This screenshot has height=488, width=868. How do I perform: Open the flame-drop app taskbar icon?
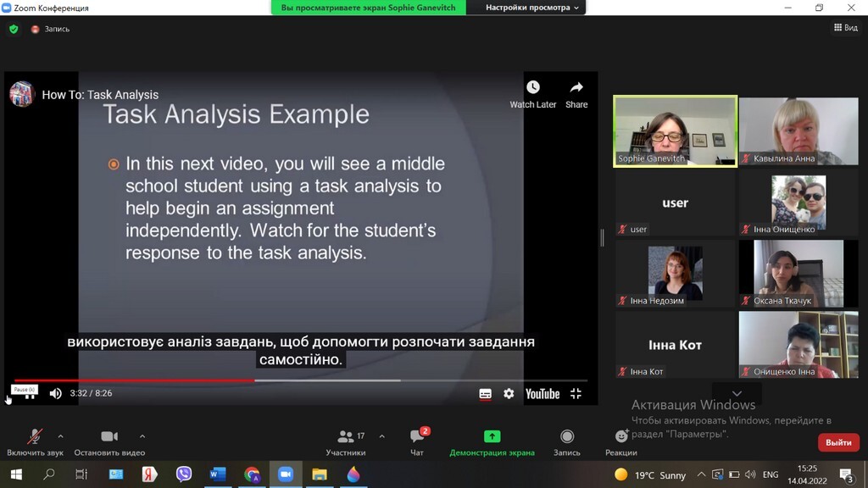353,474
